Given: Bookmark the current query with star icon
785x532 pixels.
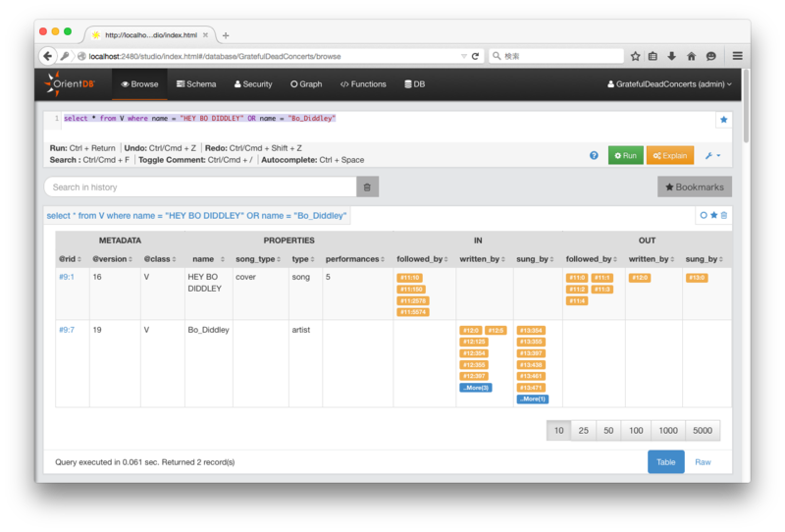Looking at the screenshot, I should click(x=723, y=120).
